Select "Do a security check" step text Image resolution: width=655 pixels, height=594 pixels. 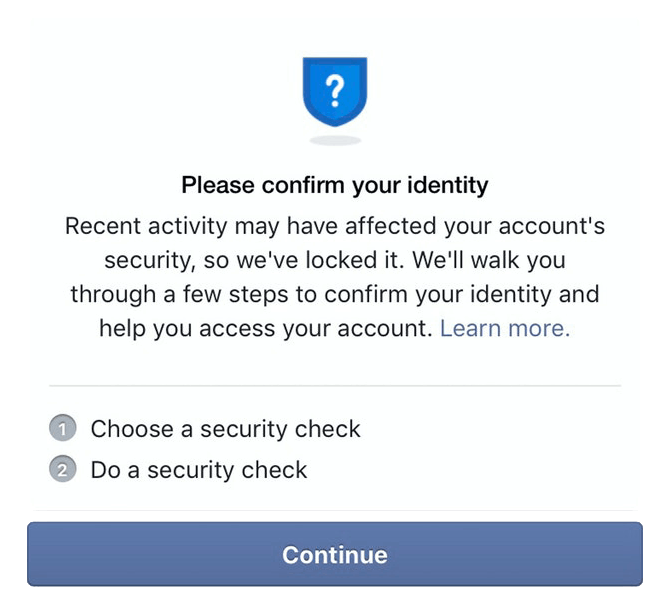coord(199,470)
